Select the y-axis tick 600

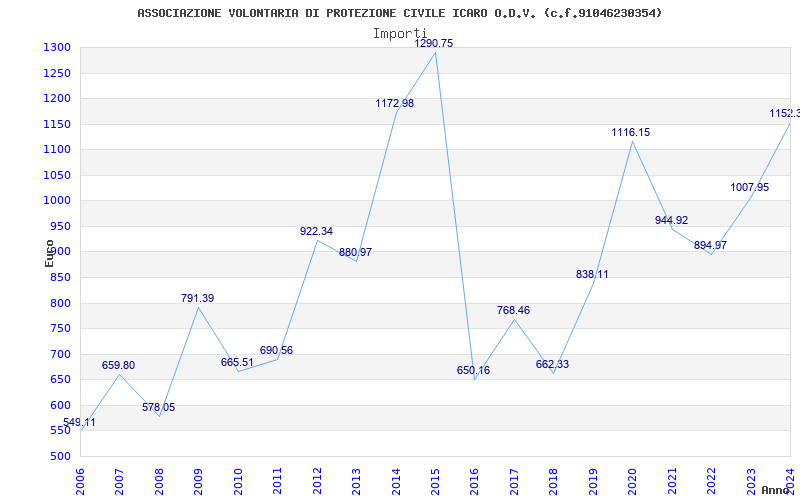(60, 406)
